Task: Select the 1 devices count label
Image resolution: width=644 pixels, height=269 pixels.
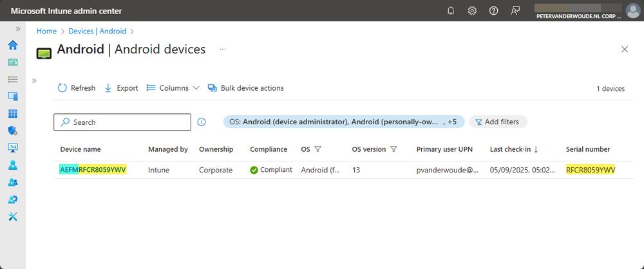Action: (611, 89)
